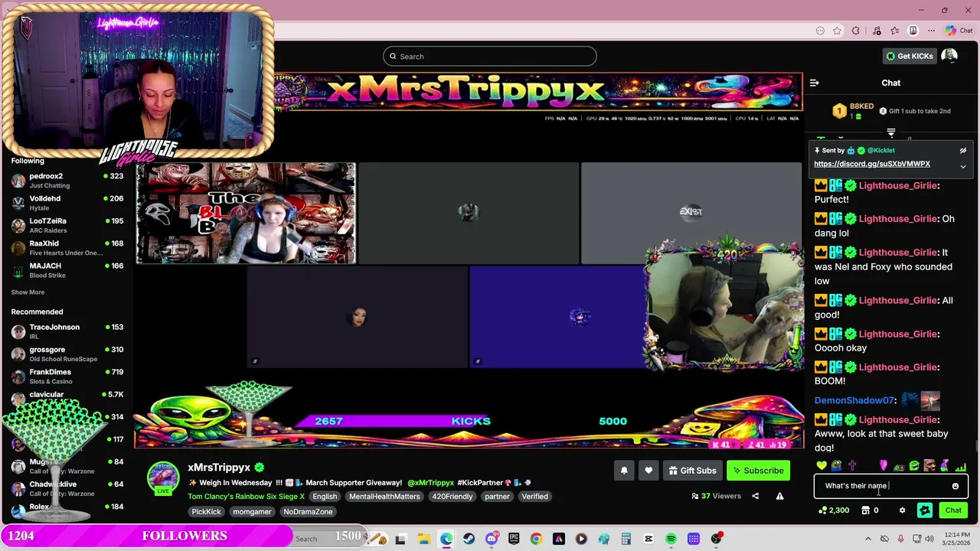Open the channel shop icon
The image size is (980, 551).
point(865,510)
